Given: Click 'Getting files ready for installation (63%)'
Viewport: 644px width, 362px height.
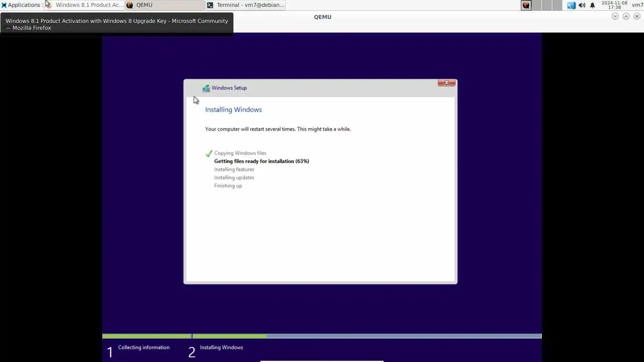Looking at the screenshot, I should click(x=262, y=161).
